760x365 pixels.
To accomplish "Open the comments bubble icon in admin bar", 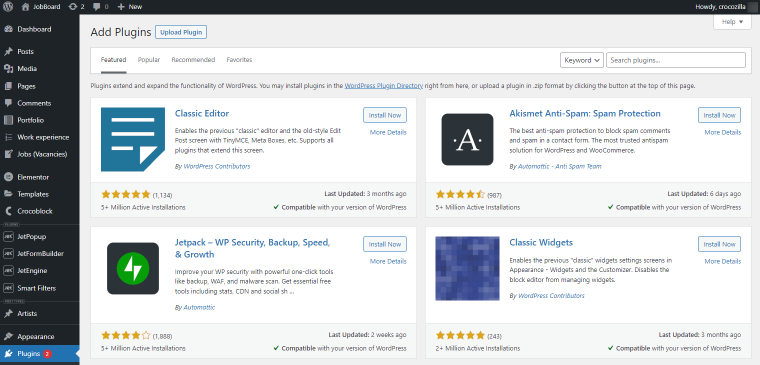I will pos(96,7).
